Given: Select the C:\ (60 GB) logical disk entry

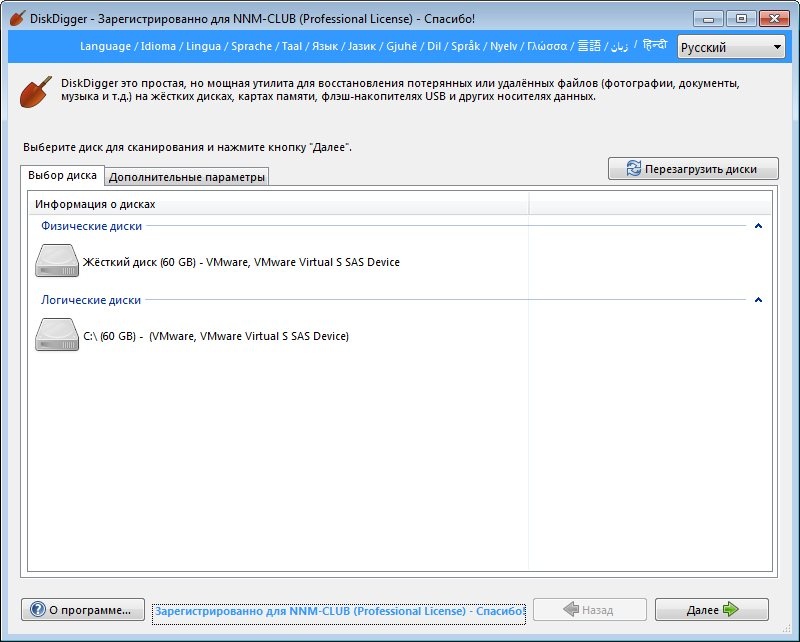Looking at the screenshot, I should point(216,336).
